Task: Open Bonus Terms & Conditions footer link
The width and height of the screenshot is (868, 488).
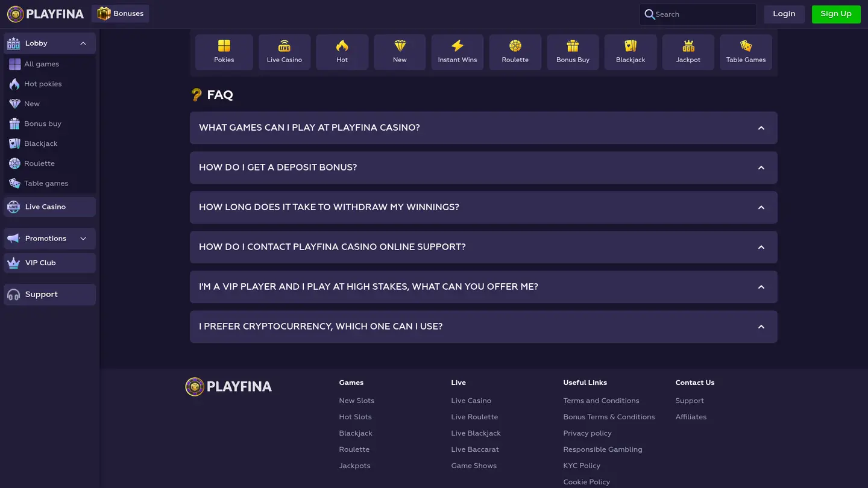Action: 609,417
